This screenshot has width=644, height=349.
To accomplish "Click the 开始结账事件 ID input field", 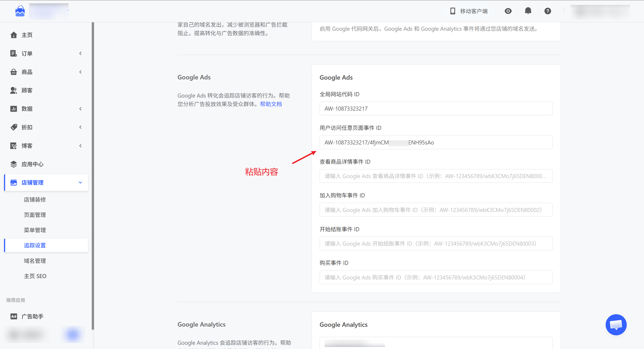I will [436, 244].
